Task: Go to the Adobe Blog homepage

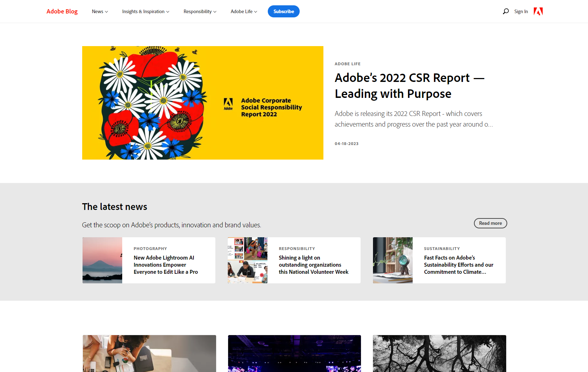Action: point(62,11)
